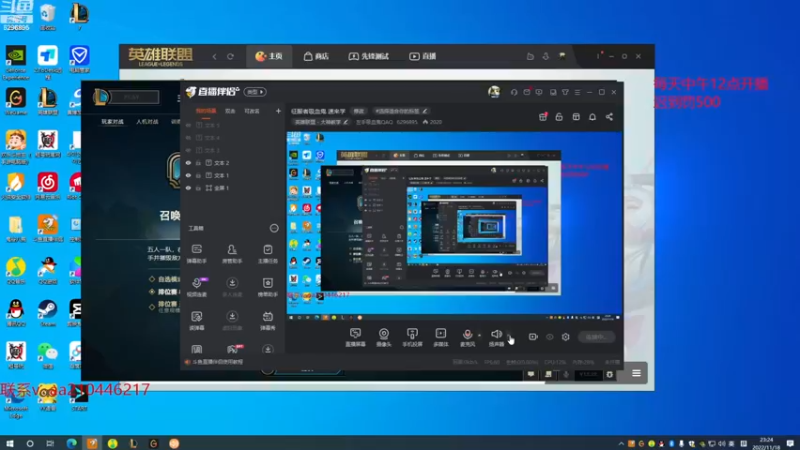Toggle the lock on layer 文本 2

coord(198,163)
